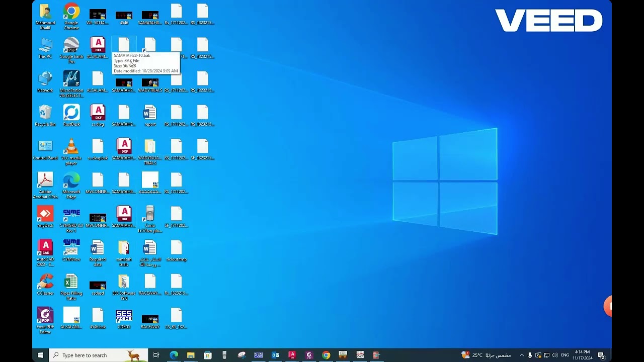Open the Windows Start menu

click(41, 355)
